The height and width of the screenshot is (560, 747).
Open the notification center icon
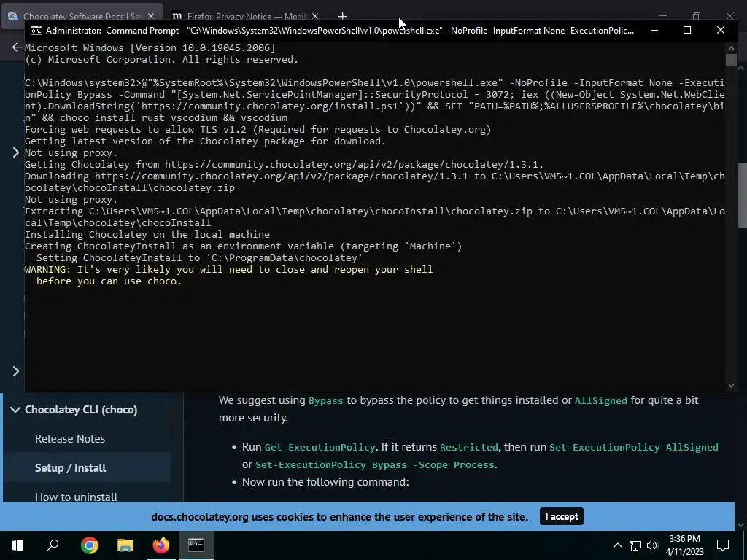(x=723, y=545)
